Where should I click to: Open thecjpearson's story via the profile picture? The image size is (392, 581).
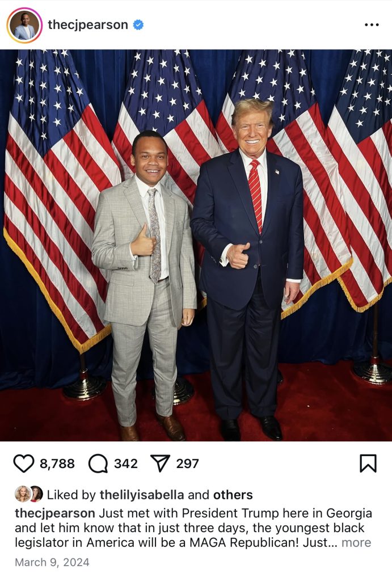point(24,25)
